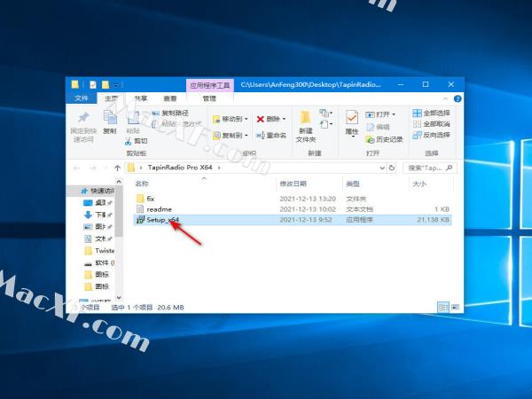This screenshot has width=532, height=399.
Task: Open the 文件 file menu tab
Action: point(82,98)
